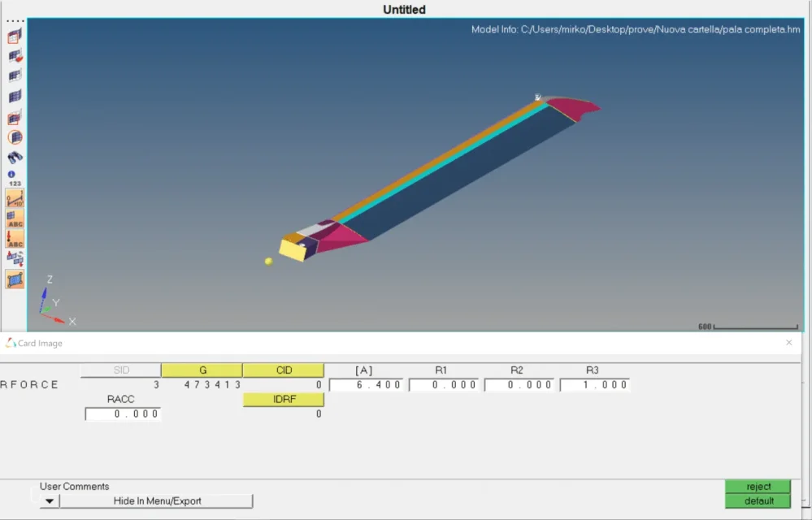Image resolution: width=812 pixels, height=520 pixels.
Task: Click the yellow CID selector button
Action: coord(283,370)
